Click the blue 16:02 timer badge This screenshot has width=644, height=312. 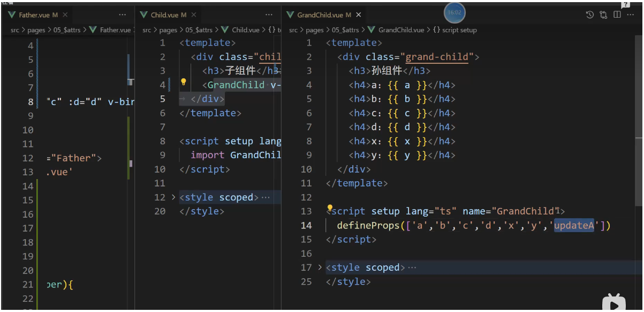pos(454,12)
